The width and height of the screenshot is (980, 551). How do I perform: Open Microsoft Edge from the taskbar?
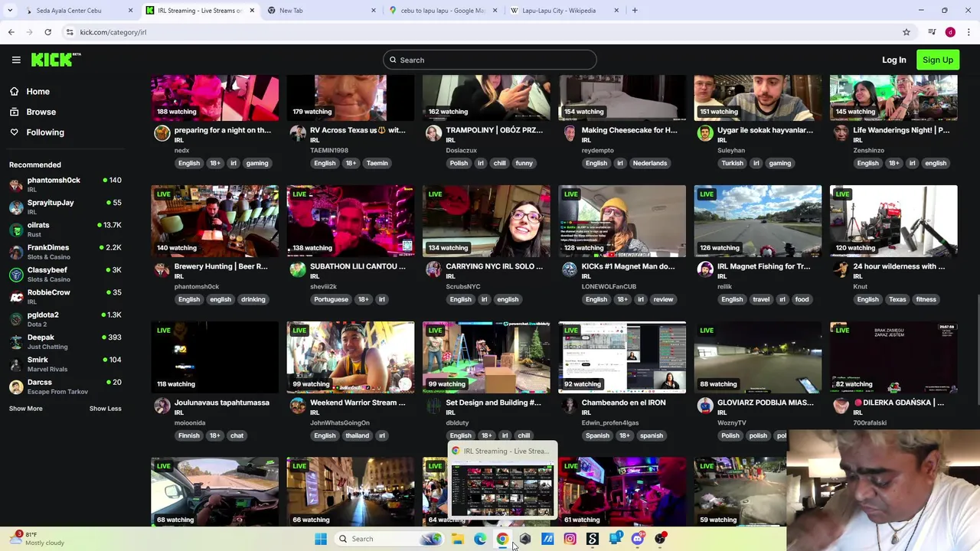pos(480,539)
